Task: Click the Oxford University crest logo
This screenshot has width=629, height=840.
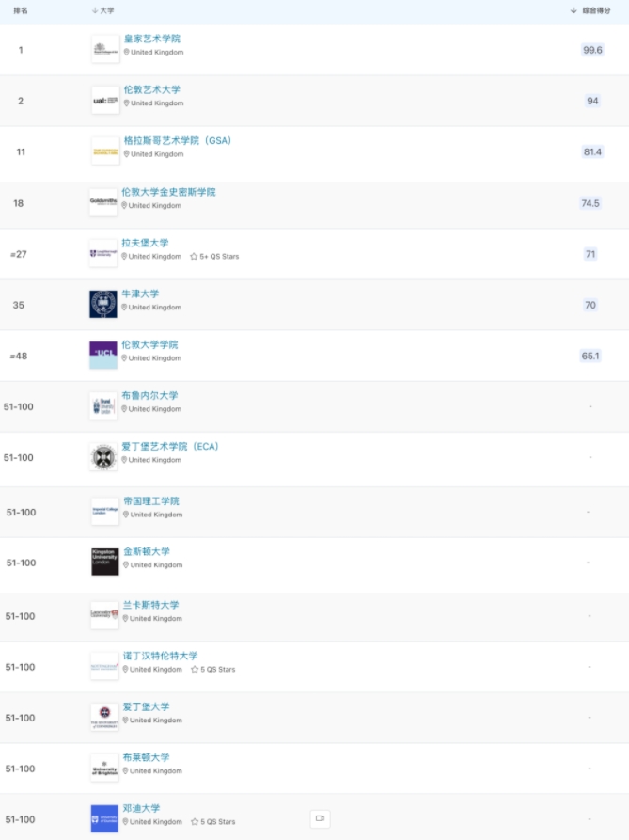Action: pyautogui.click(x=103, y=304)
